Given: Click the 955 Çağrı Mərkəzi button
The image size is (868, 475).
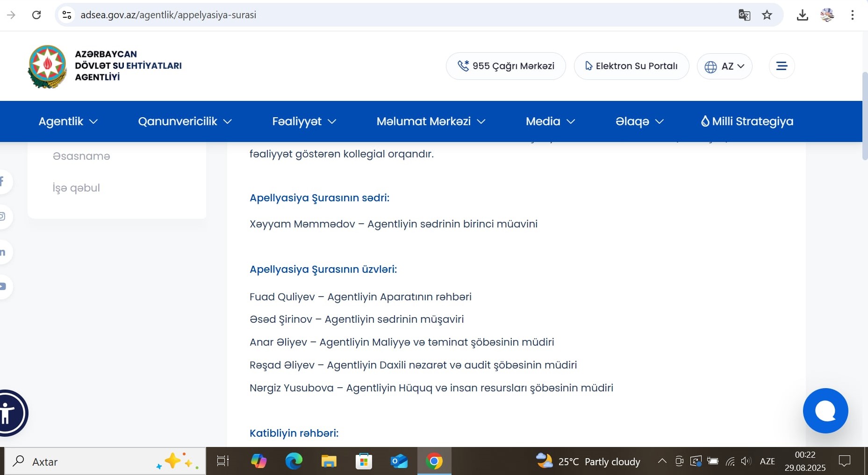Looking at the screenshot, I should point(506,66).
